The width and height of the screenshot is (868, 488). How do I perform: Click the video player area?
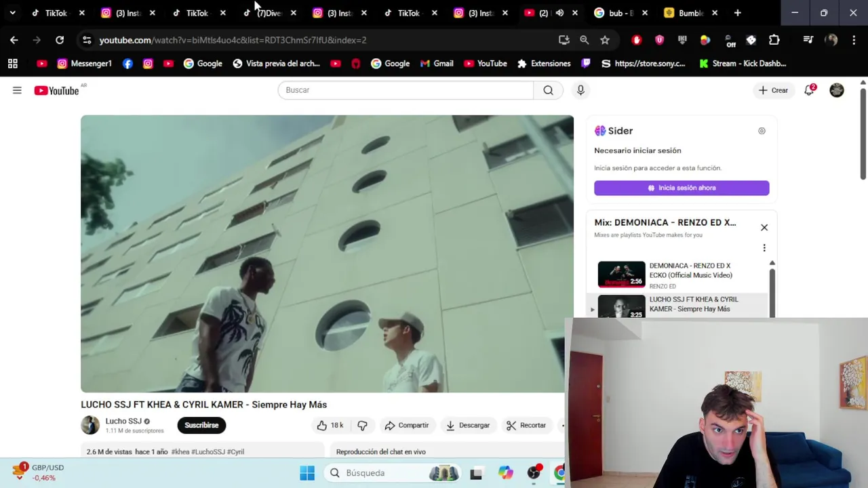click(327, 253)
